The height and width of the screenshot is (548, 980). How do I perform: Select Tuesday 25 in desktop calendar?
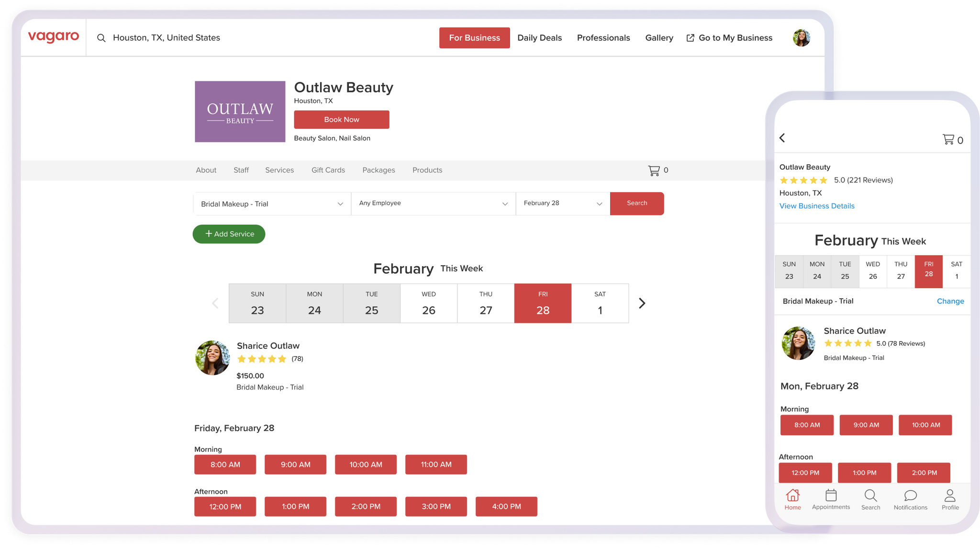tap(372, 303)
